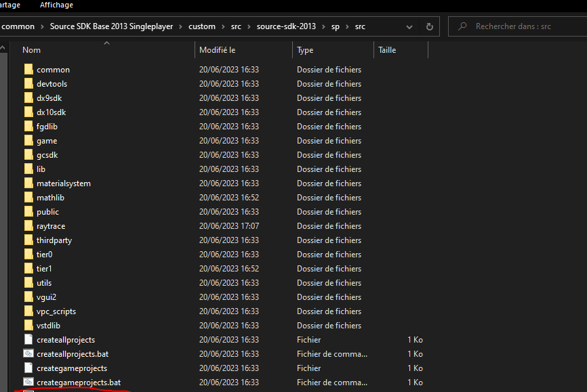
Task: Open the address bar history dropdown
Action: coord(409,27)
